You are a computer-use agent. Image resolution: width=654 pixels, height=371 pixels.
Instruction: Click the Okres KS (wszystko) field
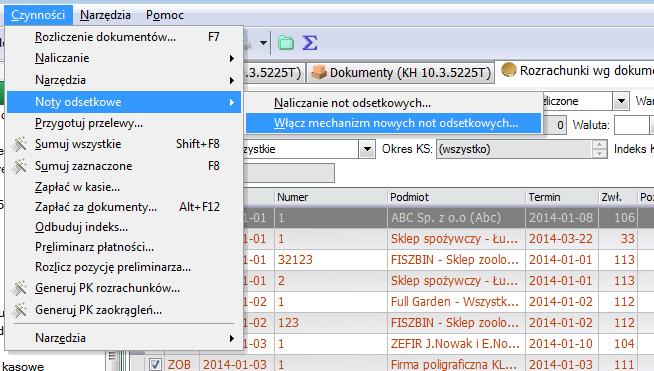click(x=514, y=149)
